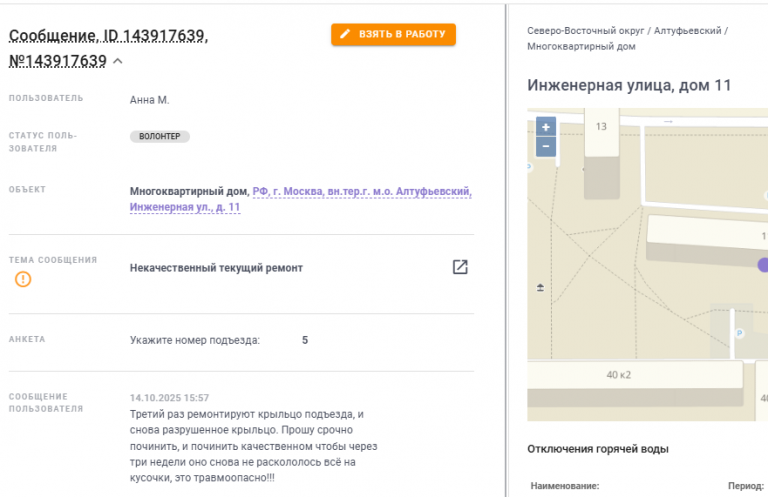Click the 'Взять в работу' button
Image resolution: width=768 pixels, height=497 pixels.
click(393, 34)
